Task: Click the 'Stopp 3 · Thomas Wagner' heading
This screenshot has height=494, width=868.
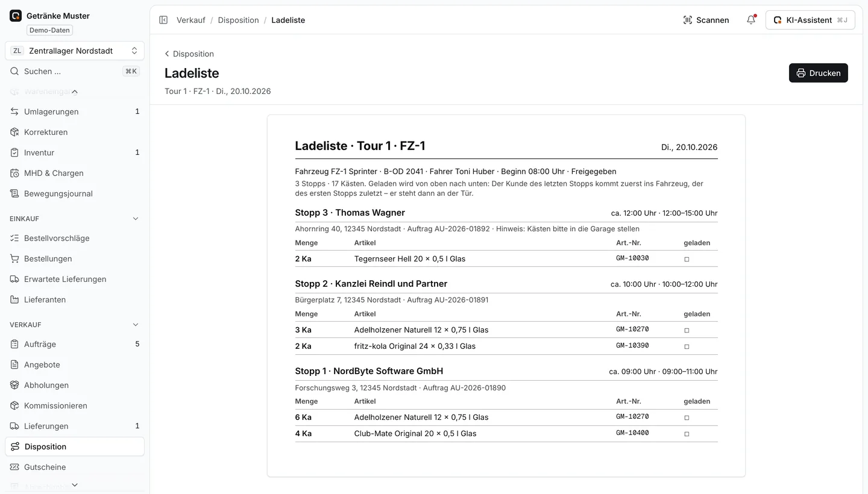Action: pos(350,213)
